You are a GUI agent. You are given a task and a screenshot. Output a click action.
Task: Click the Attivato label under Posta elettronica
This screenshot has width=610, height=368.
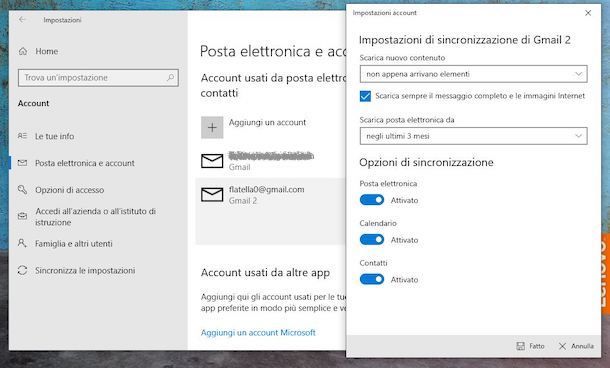tap(405, 200)
